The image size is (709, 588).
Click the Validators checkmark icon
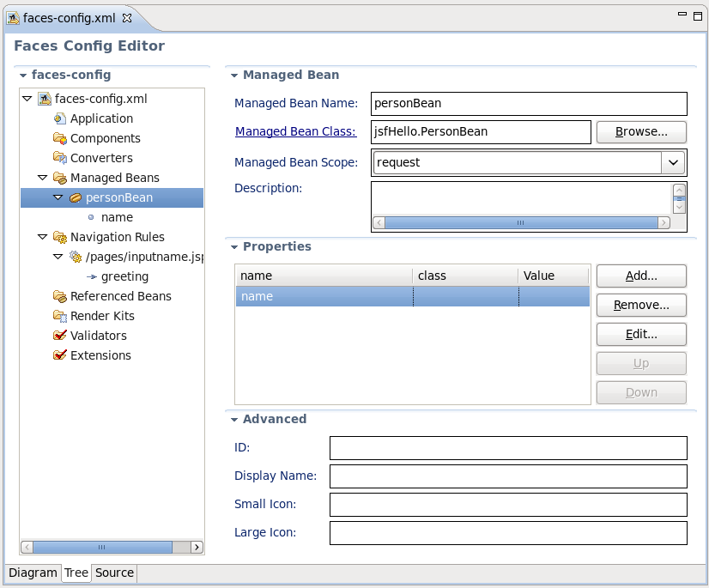[x=59, y=336]
